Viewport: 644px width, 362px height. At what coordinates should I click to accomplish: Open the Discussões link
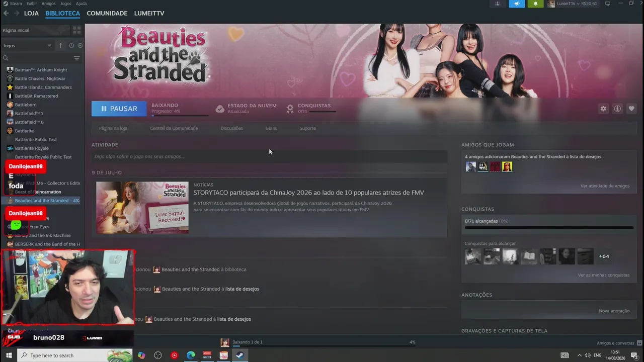(231, 128)
